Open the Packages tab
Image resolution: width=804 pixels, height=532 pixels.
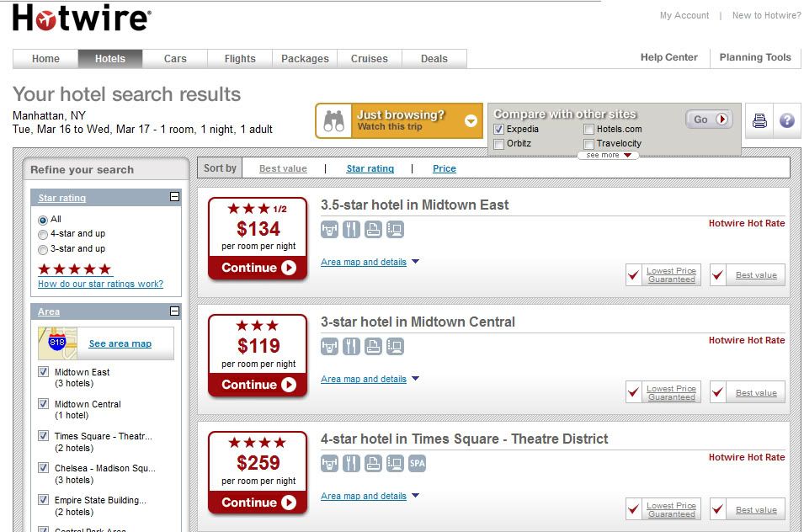point(305,58)
